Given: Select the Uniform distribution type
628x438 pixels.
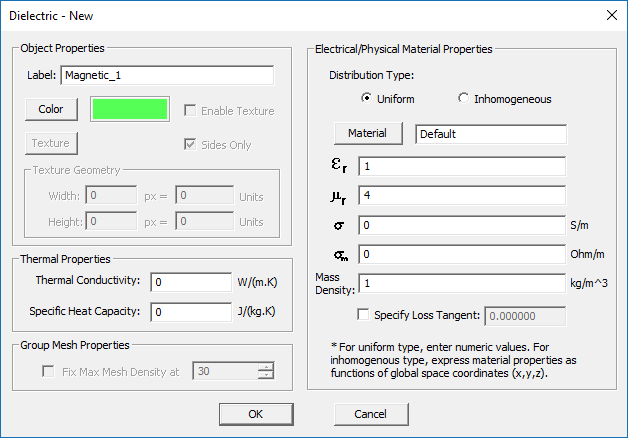Looking at the screenshot, I should click(366, 99).
